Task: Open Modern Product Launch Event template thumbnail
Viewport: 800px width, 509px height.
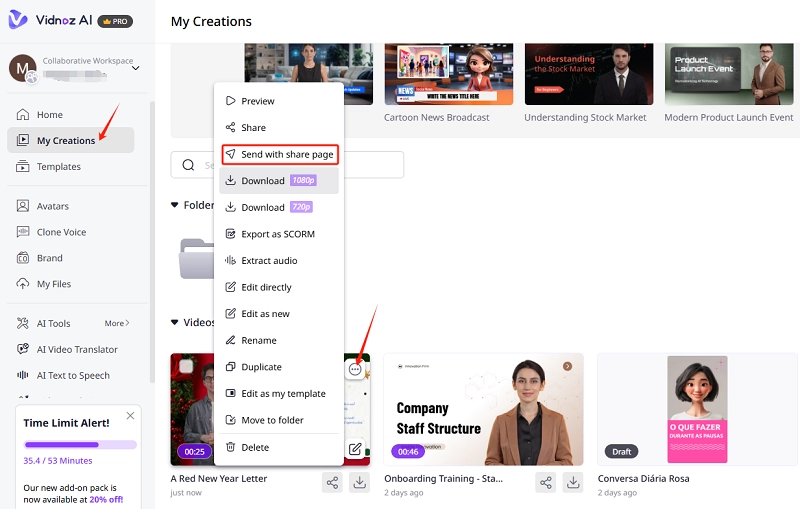Action: point(729,74)
